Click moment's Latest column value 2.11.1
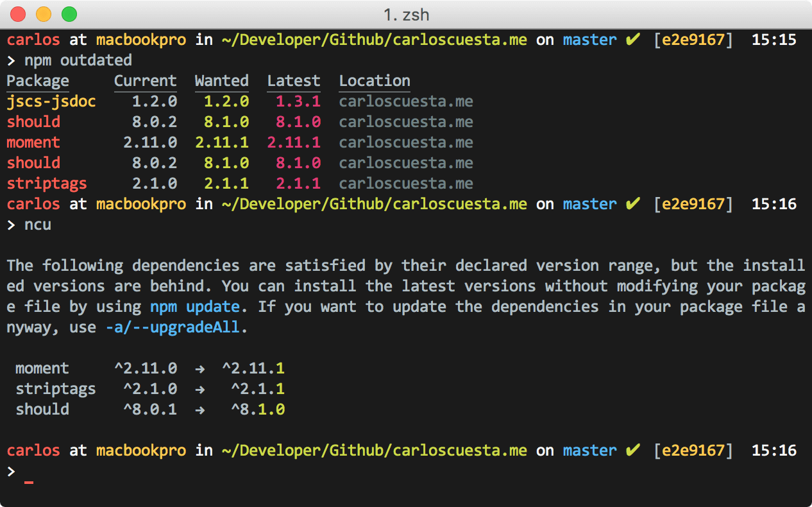 tap(294, 142)
